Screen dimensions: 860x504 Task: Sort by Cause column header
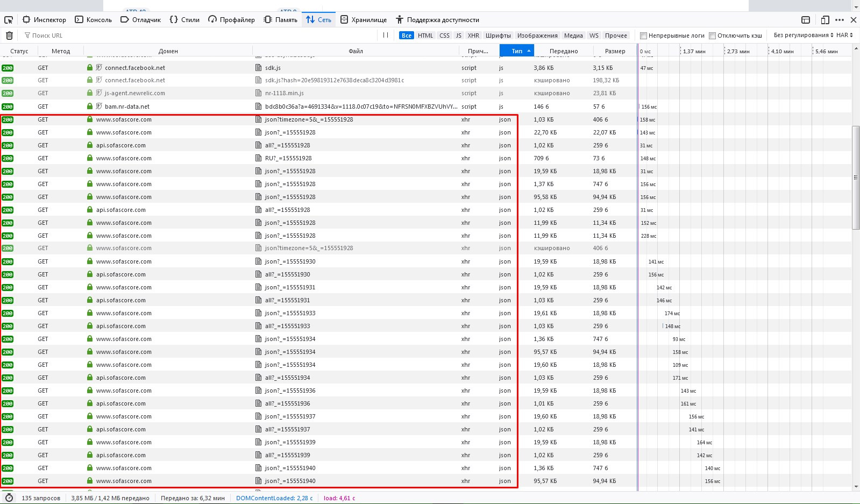point(478,51)
